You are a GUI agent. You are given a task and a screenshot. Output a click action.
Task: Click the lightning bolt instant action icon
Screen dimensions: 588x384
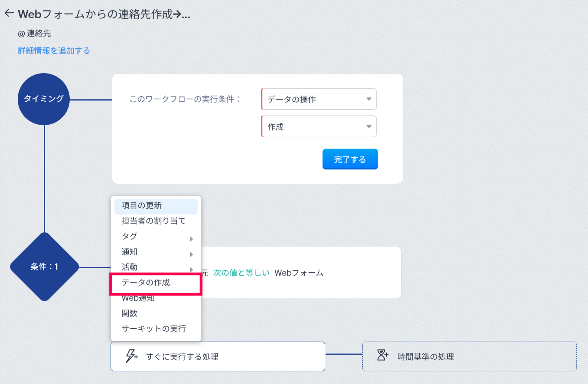click(x=131, y=356)
